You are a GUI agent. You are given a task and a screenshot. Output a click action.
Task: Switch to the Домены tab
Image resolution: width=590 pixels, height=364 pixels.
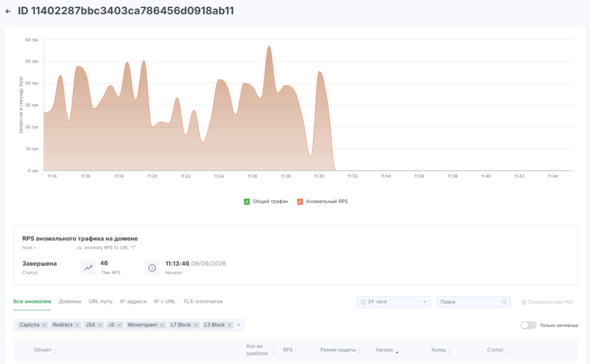pos(70,302)
